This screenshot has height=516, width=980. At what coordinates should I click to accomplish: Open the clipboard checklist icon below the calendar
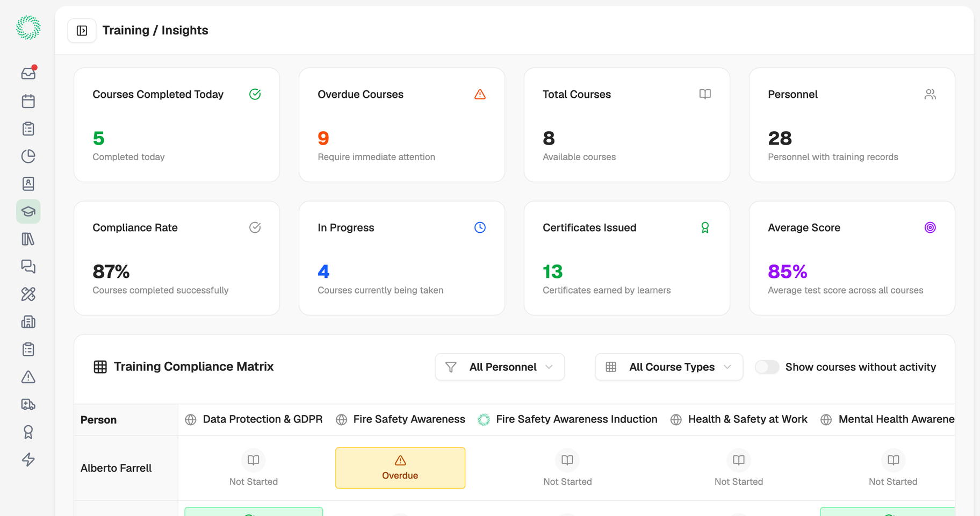28,128
